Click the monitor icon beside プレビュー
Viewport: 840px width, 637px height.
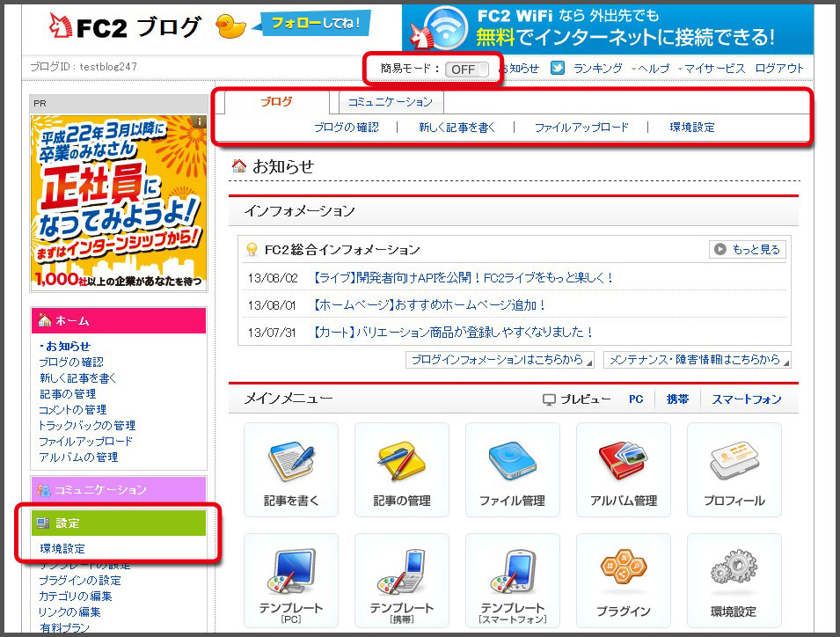pyautogui.click(x=549, y=399)
